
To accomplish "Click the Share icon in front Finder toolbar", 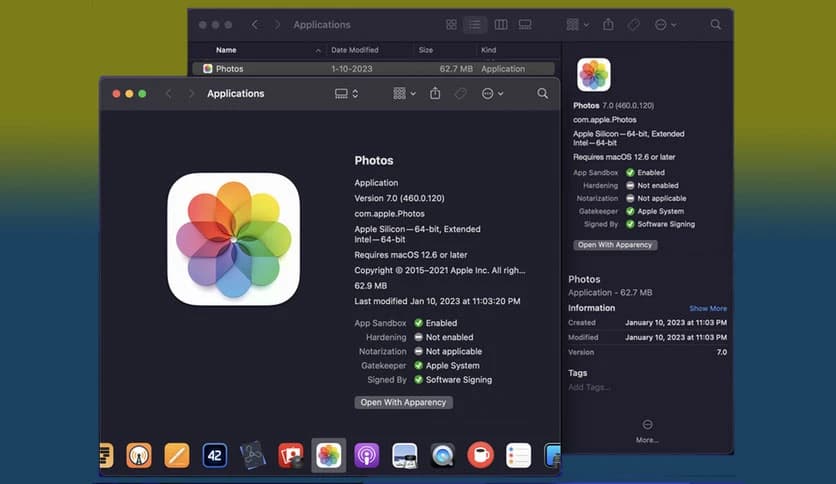I will (x=435, y=93).
